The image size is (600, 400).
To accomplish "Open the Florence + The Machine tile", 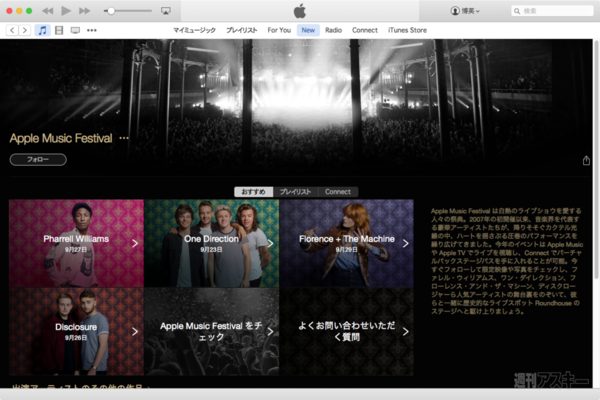I will coord(347,243).
